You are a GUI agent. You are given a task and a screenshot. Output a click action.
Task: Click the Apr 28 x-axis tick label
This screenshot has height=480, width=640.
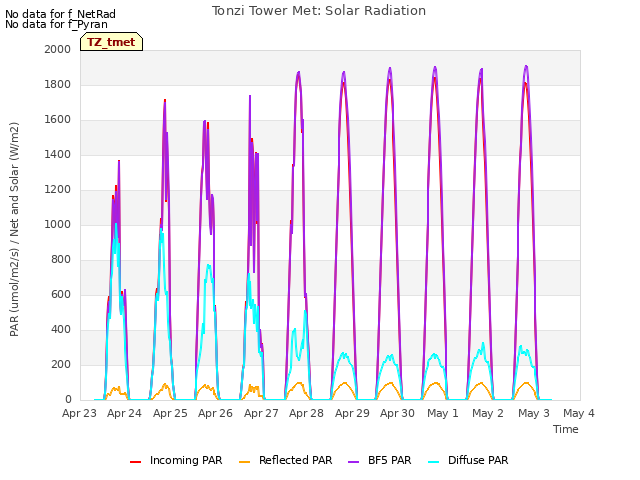click(307, 413)
